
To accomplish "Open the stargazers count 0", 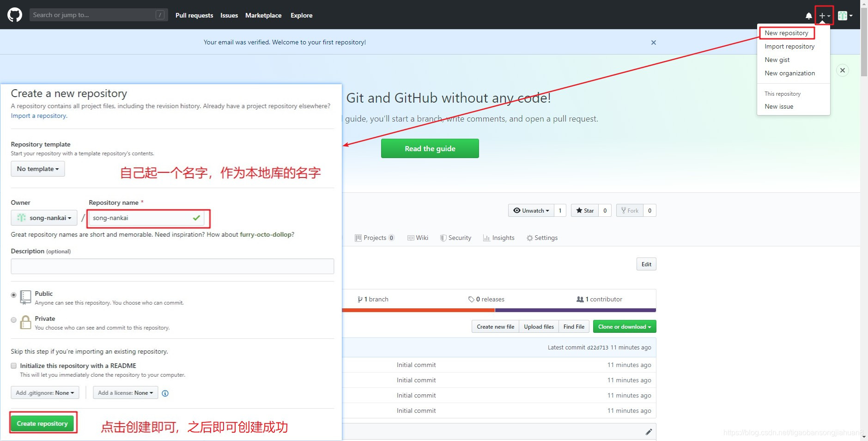I will (605, 210).
